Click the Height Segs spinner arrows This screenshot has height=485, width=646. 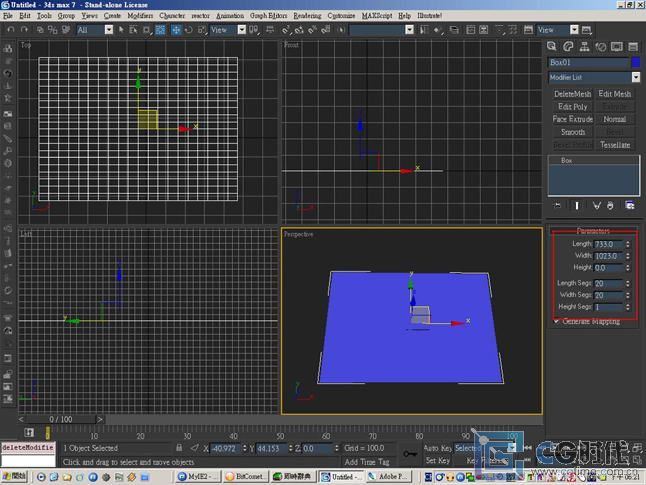[x=627, y=307]
